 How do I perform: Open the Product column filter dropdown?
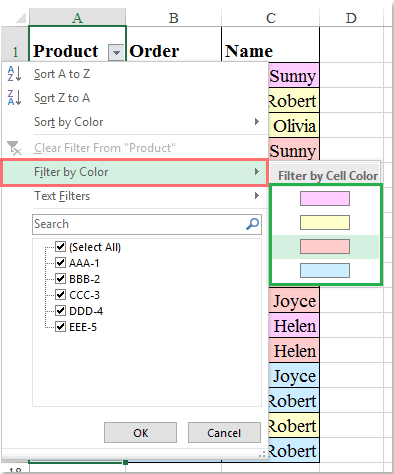(x=116, y=53)
